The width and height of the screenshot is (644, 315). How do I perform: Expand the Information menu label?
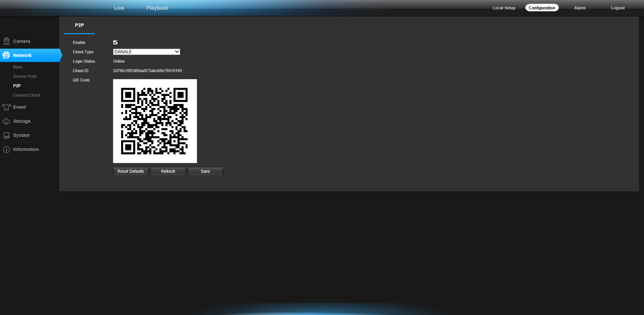click(x=26, y=149)
